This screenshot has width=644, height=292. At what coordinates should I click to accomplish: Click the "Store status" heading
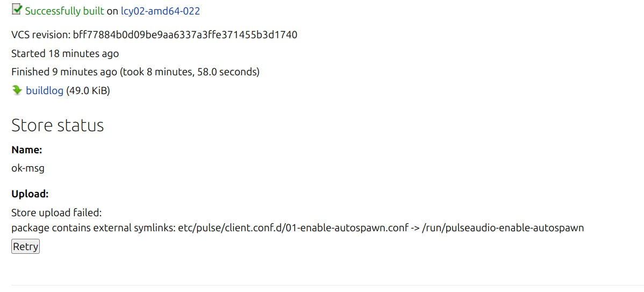point(58,125)
